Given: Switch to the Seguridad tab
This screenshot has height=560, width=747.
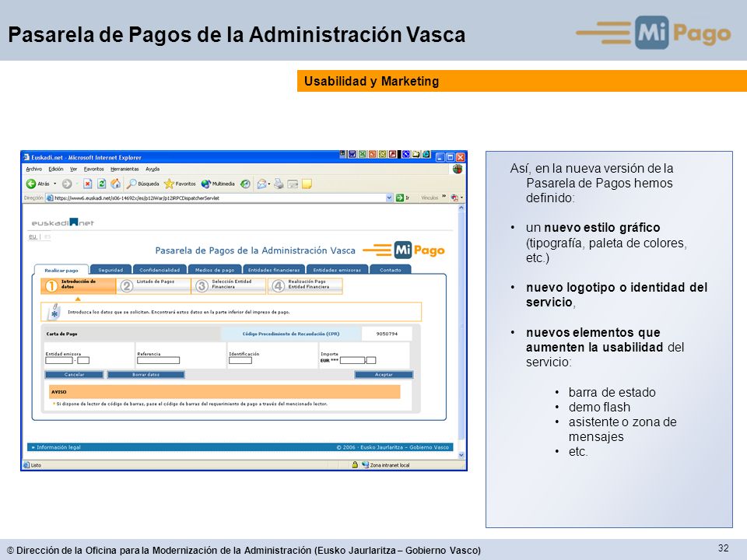Looking at the screenshot, I should click(110, 270).
